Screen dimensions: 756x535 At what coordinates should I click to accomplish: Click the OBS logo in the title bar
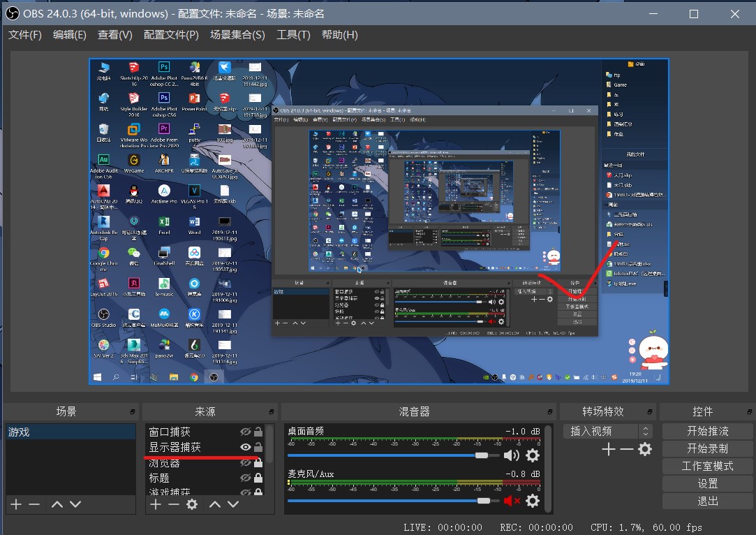[13, 13]
